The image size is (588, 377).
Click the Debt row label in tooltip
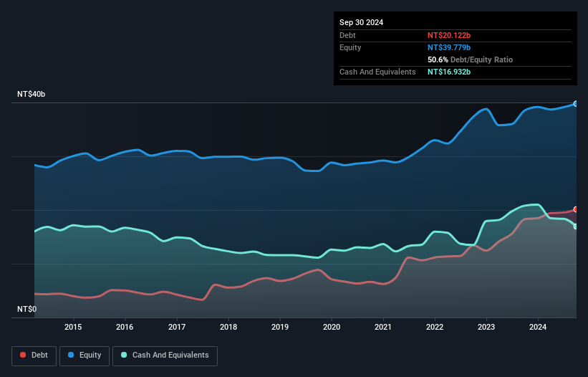(347, 35)
